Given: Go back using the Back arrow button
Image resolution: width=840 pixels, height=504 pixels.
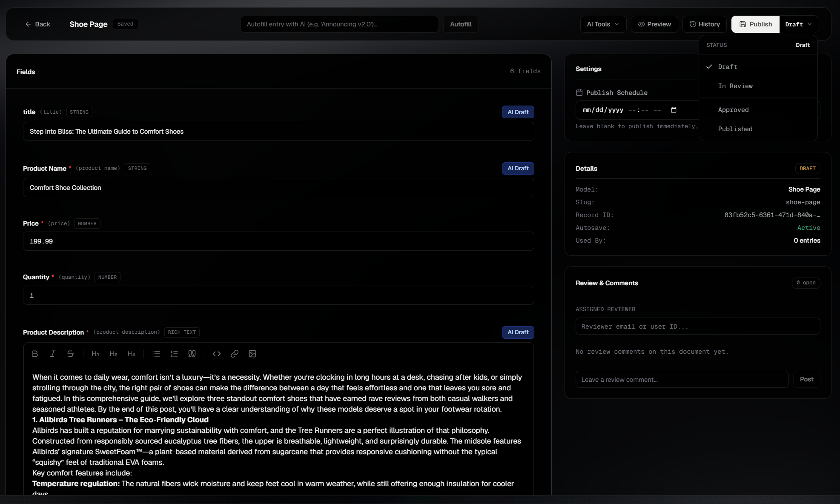Looking at the screenshot, I should point(37,24).
